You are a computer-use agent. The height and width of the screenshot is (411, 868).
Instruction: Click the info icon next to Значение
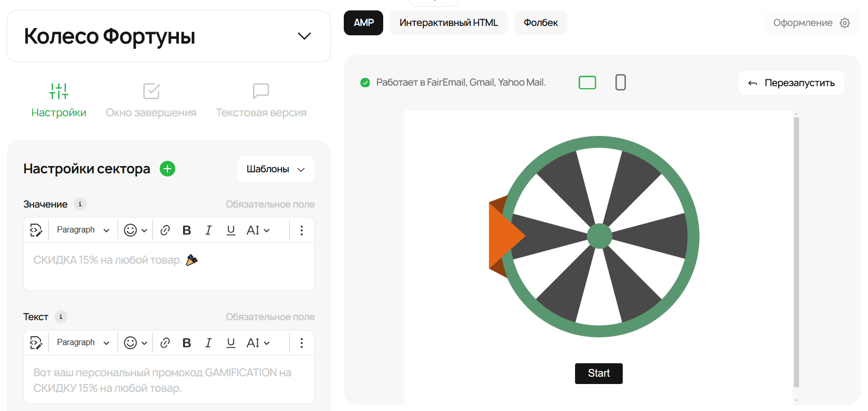(x=80, y=204)
